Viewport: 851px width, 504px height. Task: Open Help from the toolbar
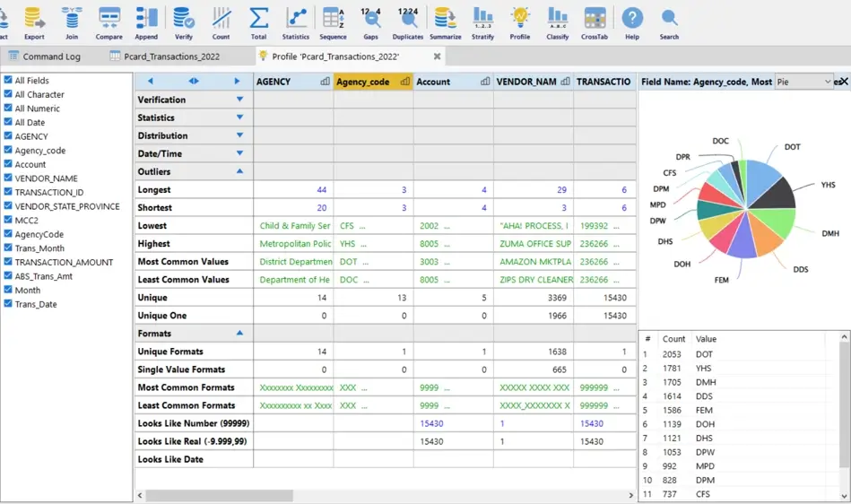click(x=632, y=22)
